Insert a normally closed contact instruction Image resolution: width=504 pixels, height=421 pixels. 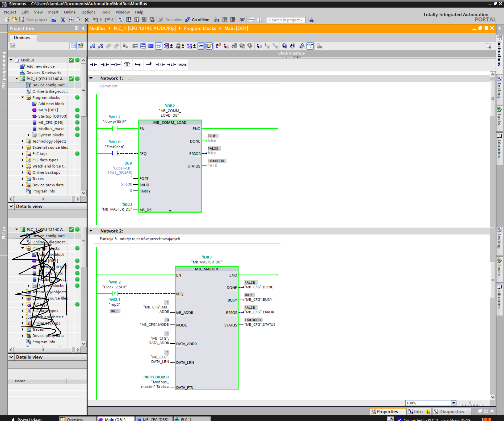[x=104, y=65]
